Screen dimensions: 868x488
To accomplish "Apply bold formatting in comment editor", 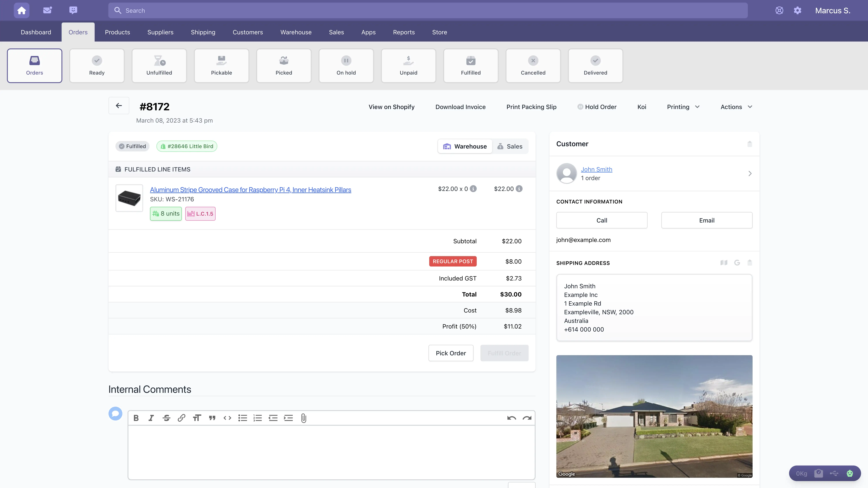I will point(136,418).
